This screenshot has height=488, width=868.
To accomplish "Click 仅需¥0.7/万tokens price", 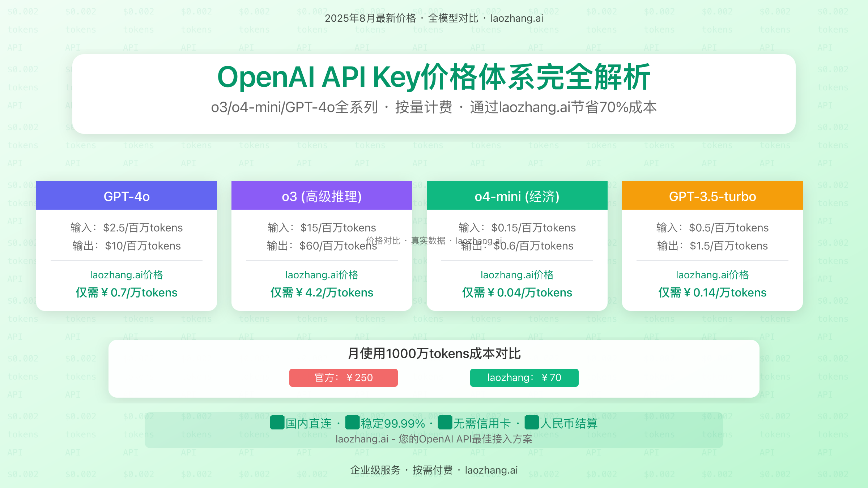I will (127, 292).
